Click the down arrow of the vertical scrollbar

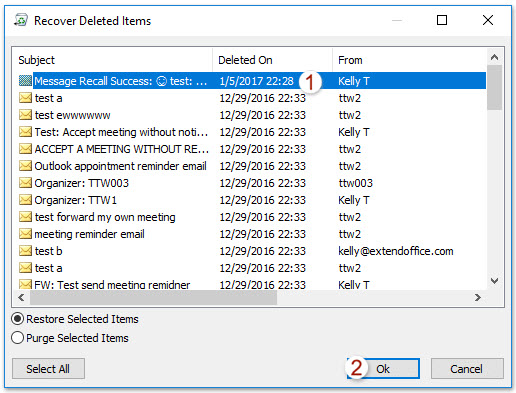tap(494, 281)
